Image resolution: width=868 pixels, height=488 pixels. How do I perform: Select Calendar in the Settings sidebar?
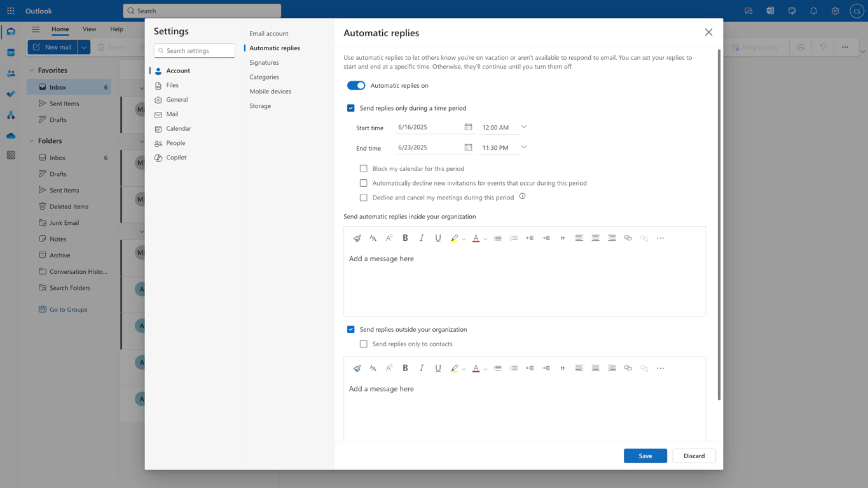(x=178, y=128)
